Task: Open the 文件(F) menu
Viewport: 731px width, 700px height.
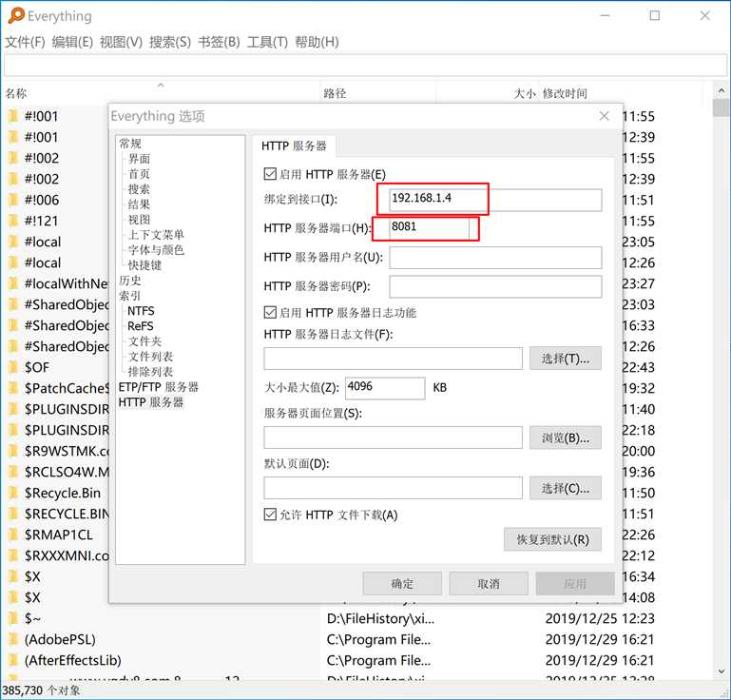Action: (25, 42)
